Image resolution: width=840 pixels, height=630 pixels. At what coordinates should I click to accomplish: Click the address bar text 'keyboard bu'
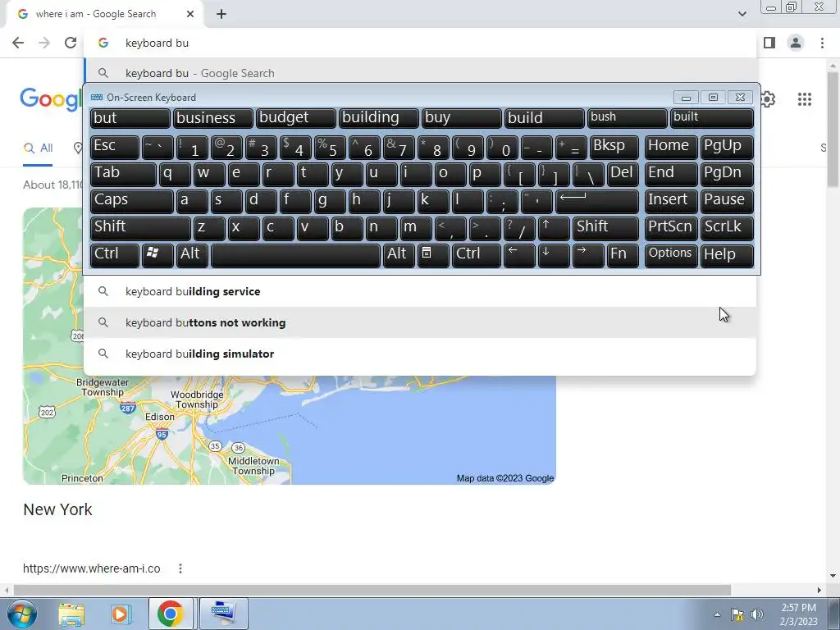(x=157, y=43)
